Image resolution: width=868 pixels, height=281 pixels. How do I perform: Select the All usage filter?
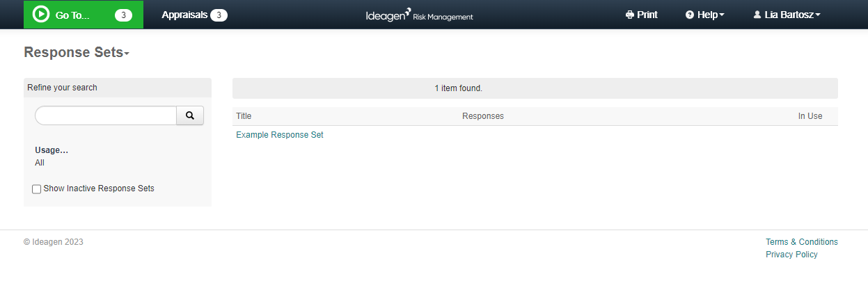[x=40, y=163]
